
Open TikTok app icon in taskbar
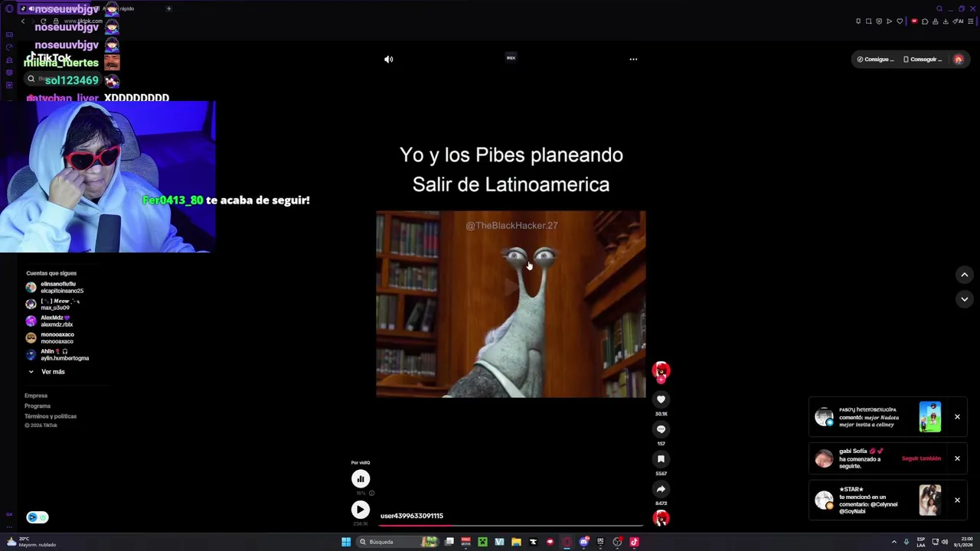tap(634, 542)
